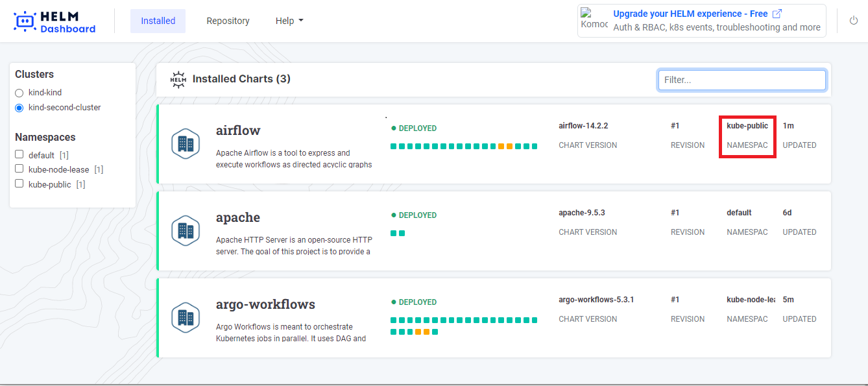The image size is (868, 386).
Task: Click the argo-workflows chart building icon
Action: pyautogui.click(x=186, y=317)
